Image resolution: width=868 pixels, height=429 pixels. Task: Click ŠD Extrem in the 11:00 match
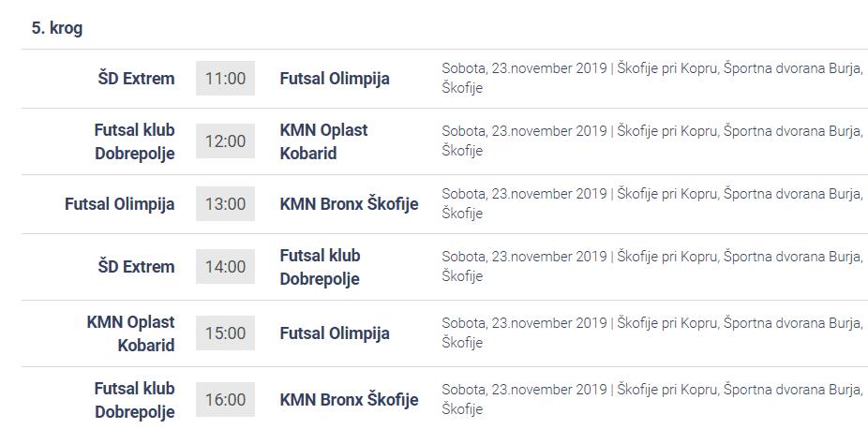click(136, 79)
